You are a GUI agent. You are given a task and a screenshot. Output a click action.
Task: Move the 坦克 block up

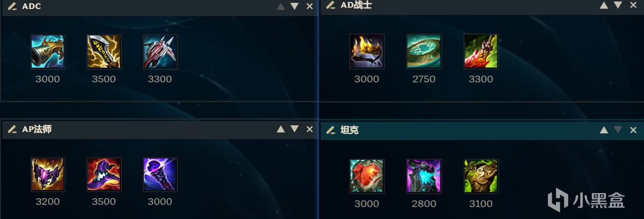pos(604,130)
